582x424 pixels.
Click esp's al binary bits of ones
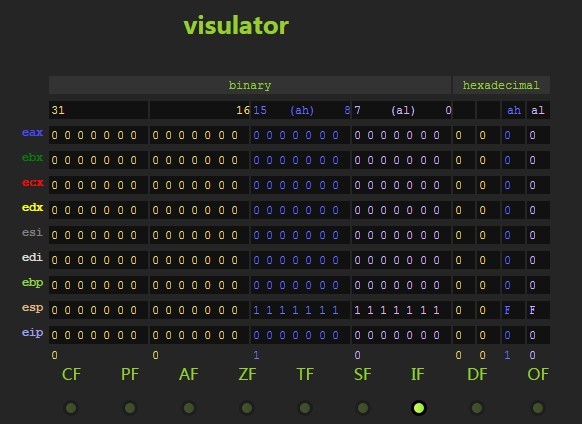(x=401, y=310)
